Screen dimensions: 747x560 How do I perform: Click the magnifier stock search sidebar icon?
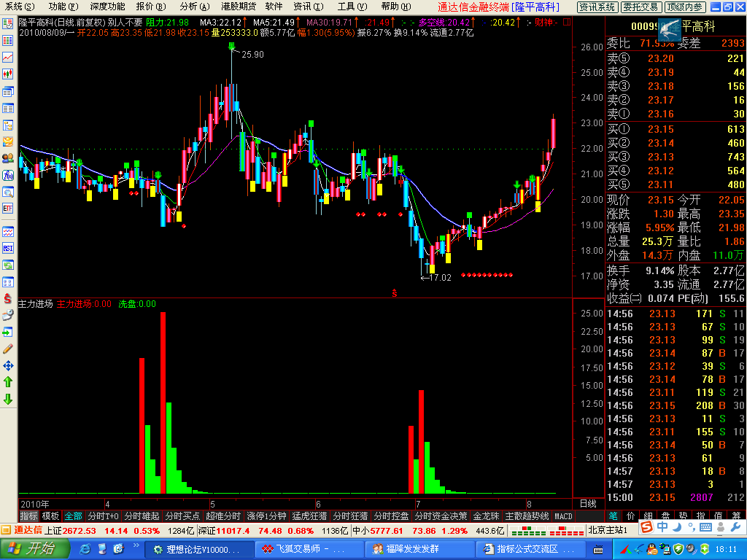7,192
